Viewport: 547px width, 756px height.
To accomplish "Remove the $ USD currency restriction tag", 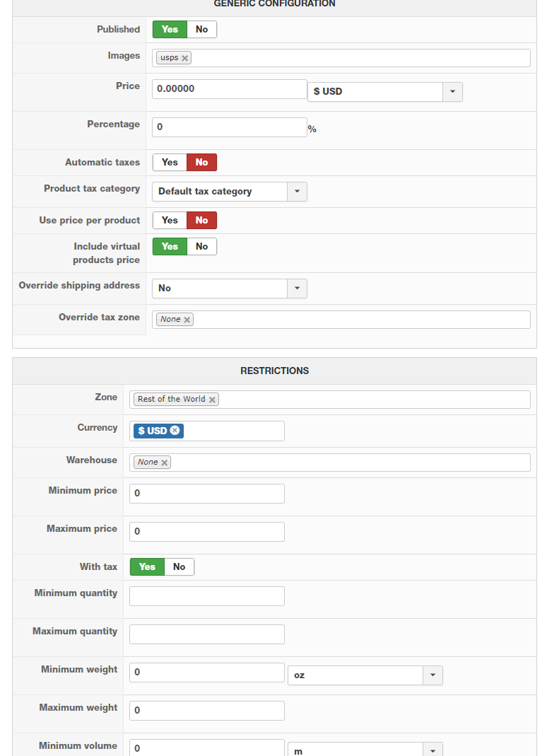I will click(175, 431).
